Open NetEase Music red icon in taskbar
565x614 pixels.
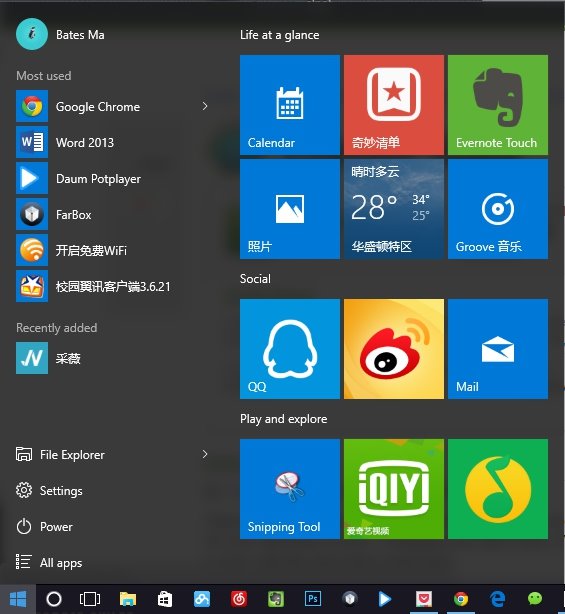239,599
